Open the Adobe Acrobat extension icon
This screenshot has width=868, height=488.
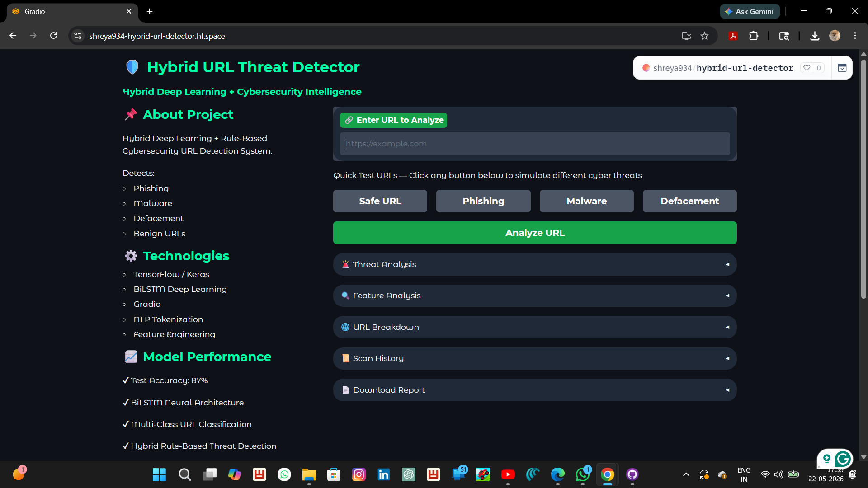(733, 36)
